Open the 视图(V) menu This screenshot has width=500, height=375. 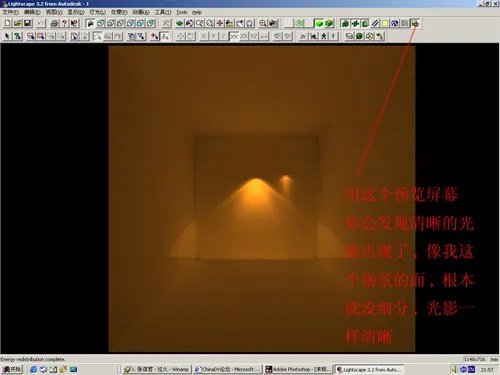tap(54, 12)
